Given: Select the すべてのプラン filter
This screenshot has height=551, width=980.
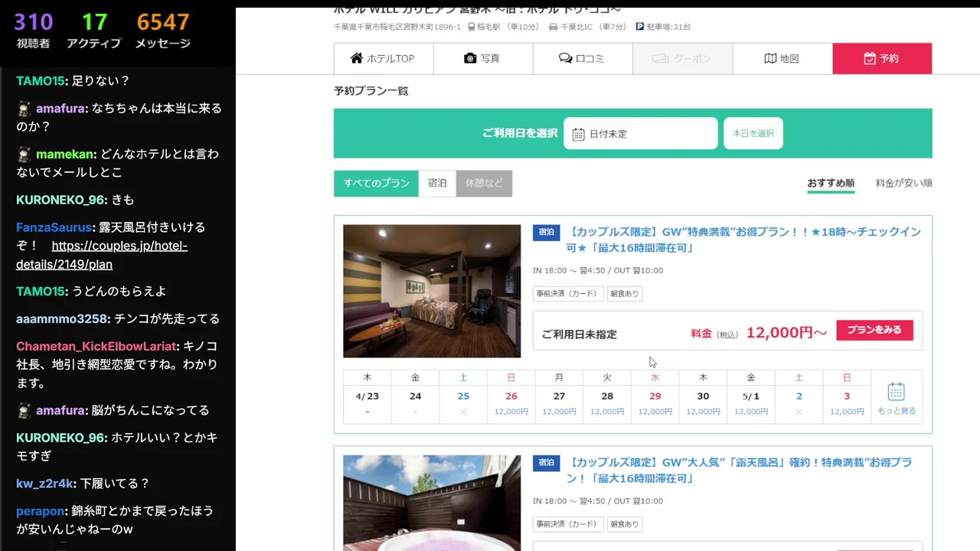Looking at the screenshot, I should pyautogui.click(x=376, y=184).
